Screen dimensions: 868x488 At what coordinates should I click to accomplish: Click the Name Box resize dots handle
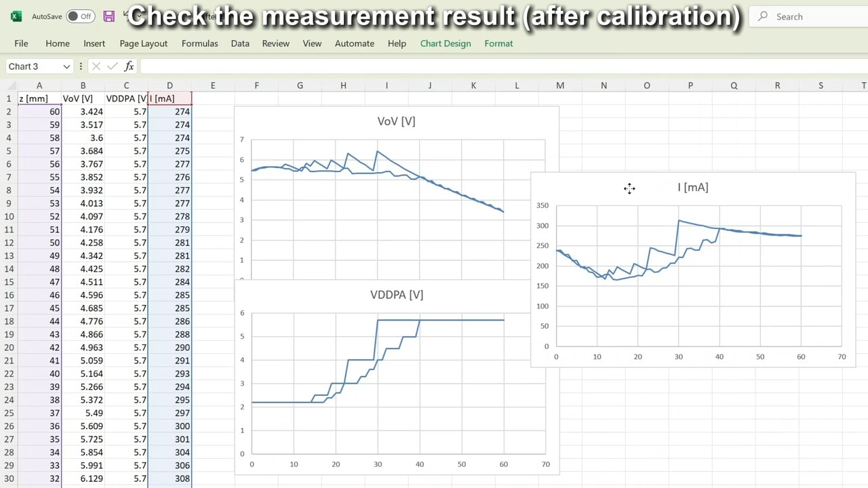(x=81, y=66)
